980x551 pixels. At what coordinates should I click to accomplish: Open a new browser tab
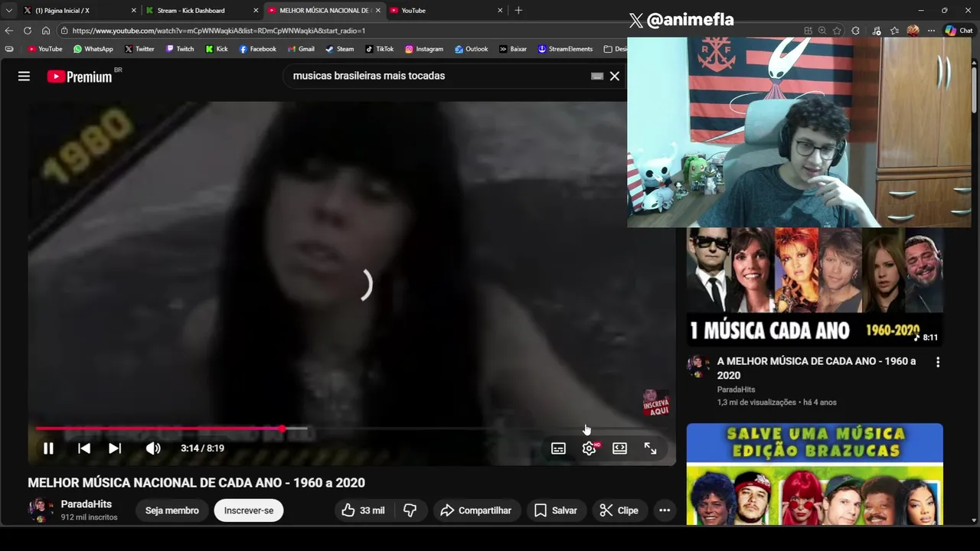(x=518, y=11)
